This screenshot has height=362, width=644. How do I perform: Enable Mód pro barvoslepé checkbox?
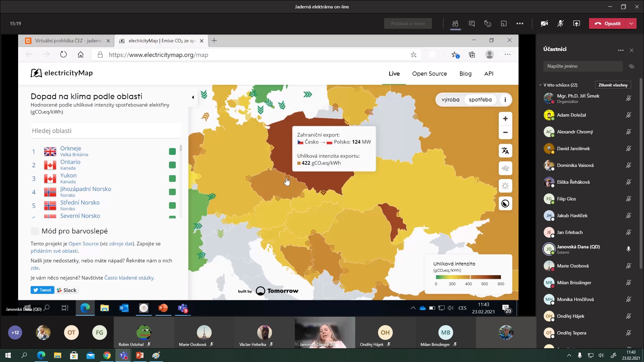35,231
